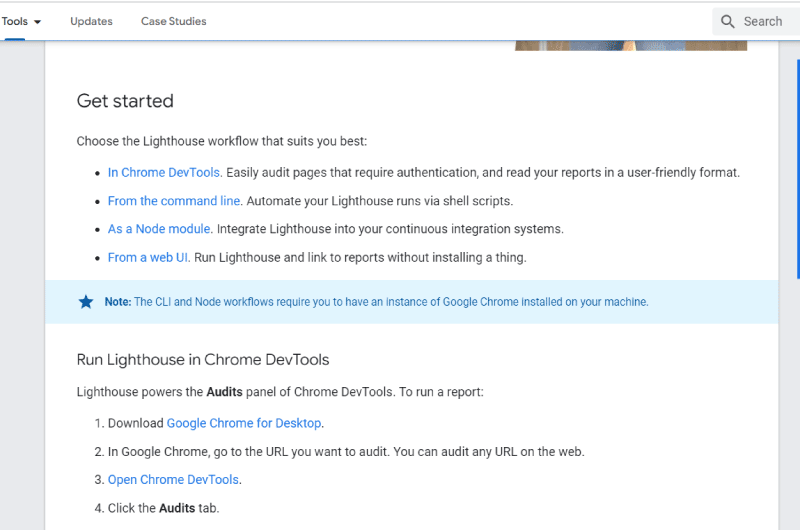This screenshot has height=530, width=800.
Task: Open the Tools dropdown menu
Action: pyautogui.click(x=21, y=21)
